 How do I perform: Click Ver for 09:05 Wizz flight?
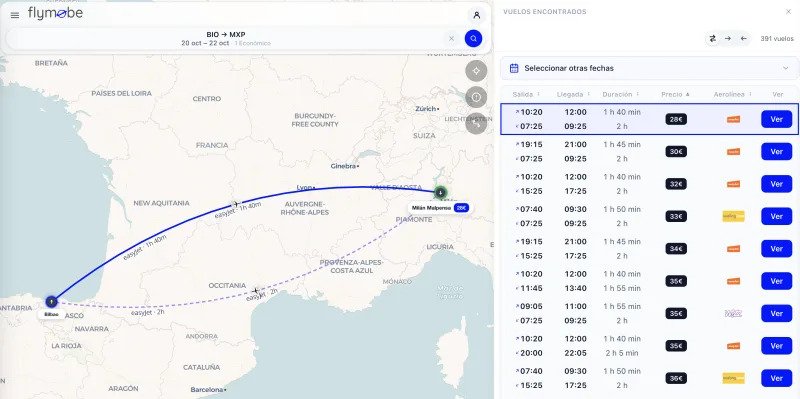[777, 313]
